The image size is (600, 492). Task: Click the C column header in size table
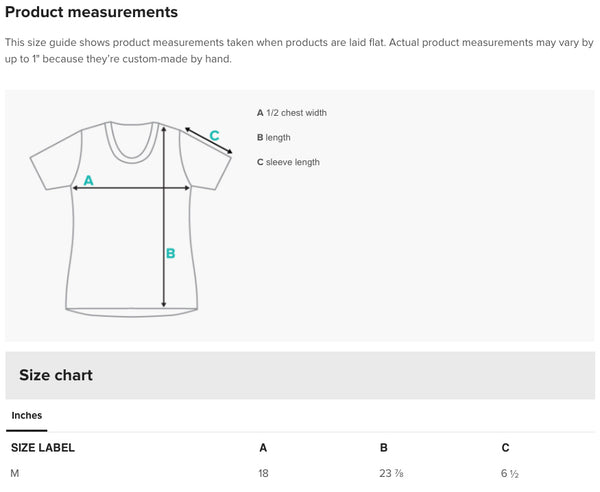(x=505, y=448)
